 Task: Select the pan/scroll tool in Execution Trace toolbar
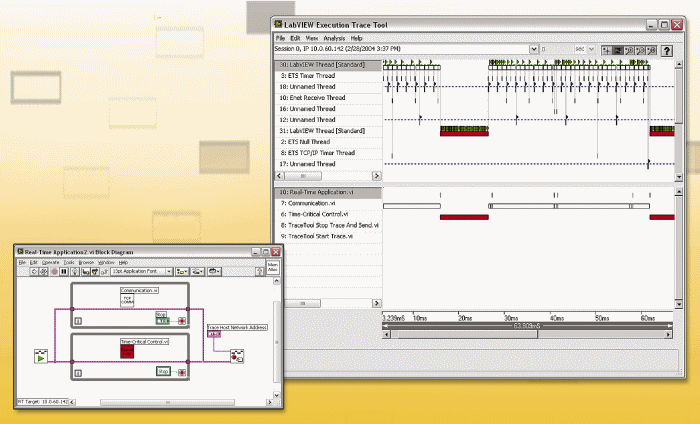pyautogui.click(x=618, y=50)
